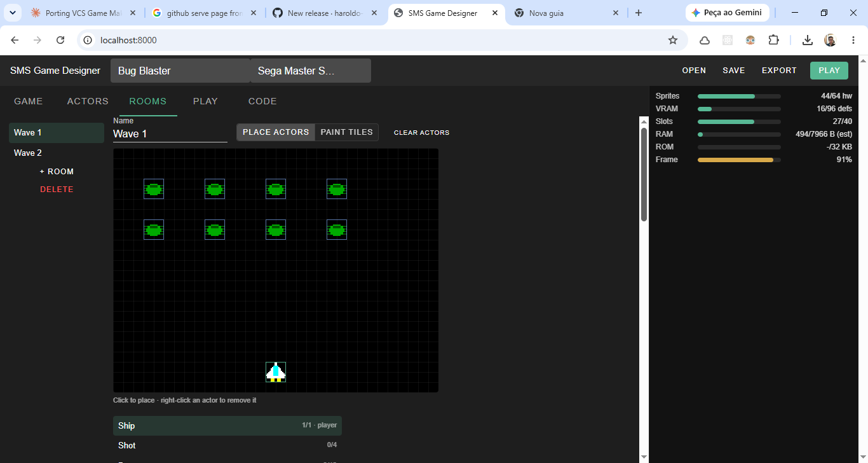
Task: Click the localhost:8000 address bar
Action: point(381,40)
